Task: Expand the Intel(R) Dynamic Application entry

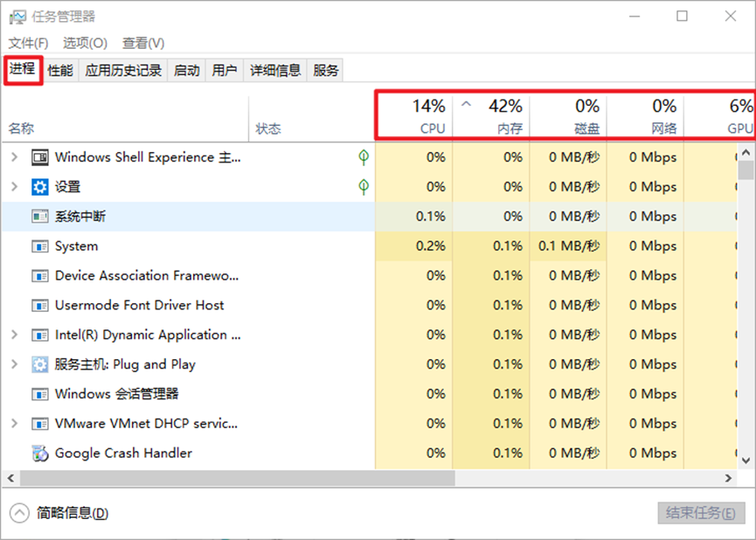Action: [x=14, y=335]
